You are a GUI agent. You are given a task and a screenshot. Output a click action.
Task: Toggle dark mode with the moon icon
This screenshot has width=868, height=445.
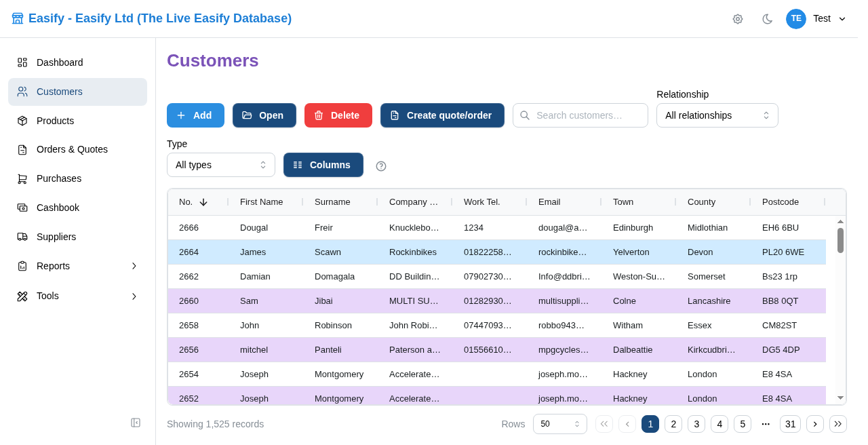[768, 19]
